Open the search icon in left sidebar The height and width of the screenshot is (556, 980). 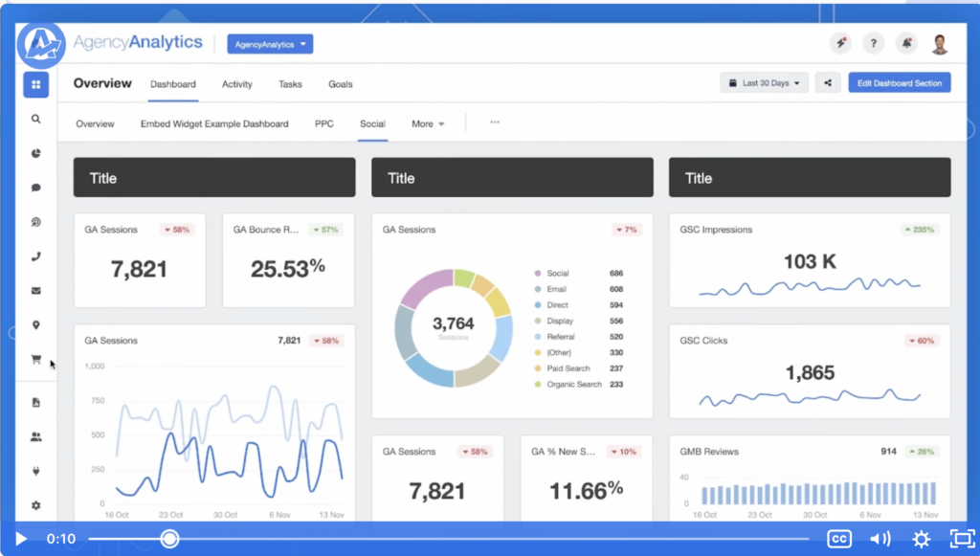(36, 120)
